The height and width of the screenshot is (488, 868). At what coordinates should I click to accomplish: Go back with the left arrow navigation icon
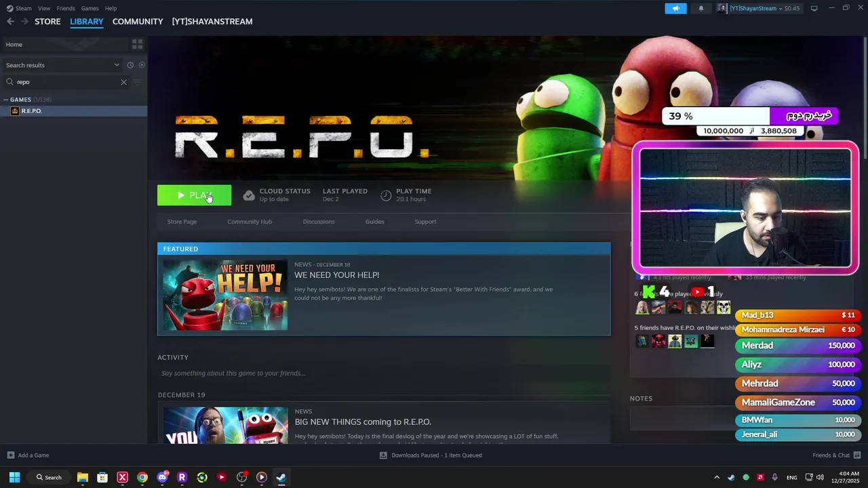click(x=10, y=22)
